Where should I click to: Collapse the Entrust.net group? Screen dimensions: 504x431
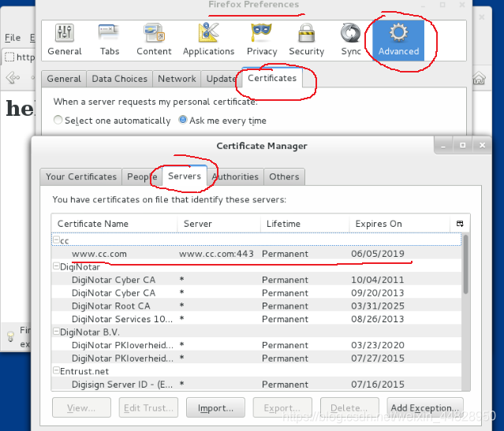(56, 370)
